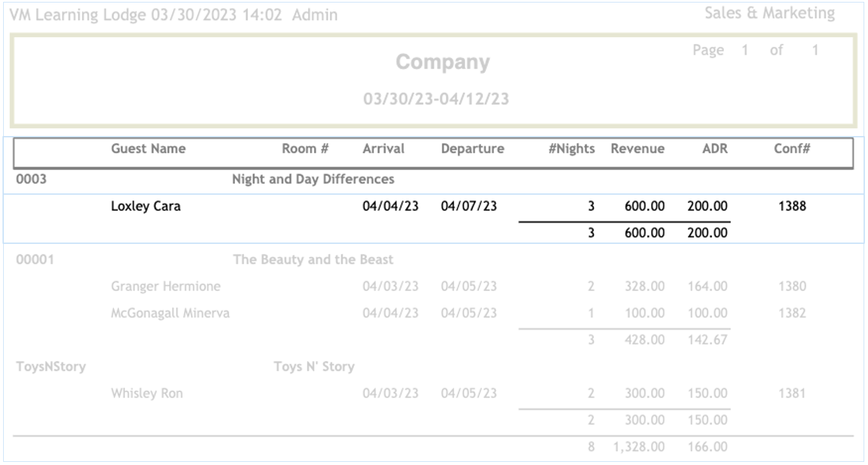Click guest name McGonagall Minerva
Image resolution: width=868 pixels, height=465 pixels.
click(170, 313)
